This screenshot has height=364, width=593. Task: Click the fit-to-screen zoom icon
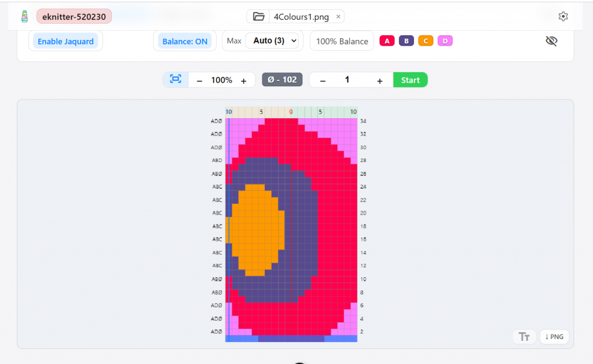point(175,80)
